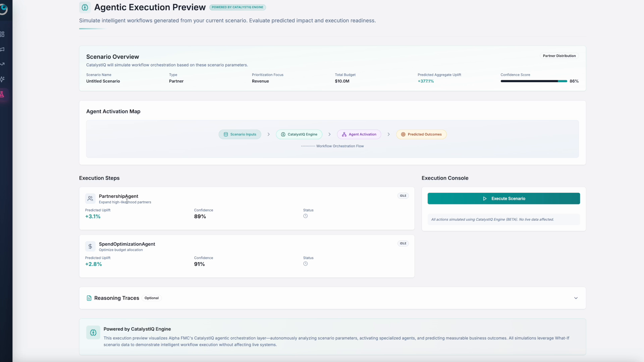Click the megaphone campaigns sidebar icon
The image size is (644, 362).
[3, 49]
